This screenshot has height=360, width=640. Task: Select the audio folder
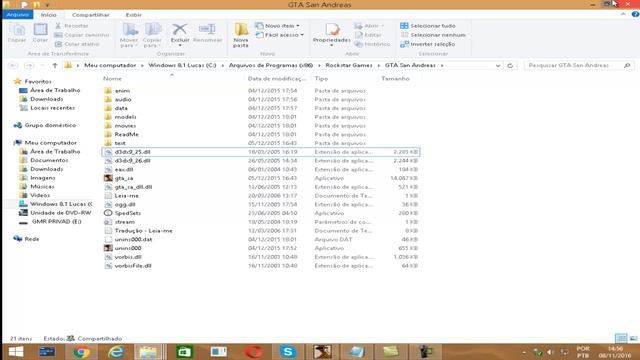coord(123,99)
